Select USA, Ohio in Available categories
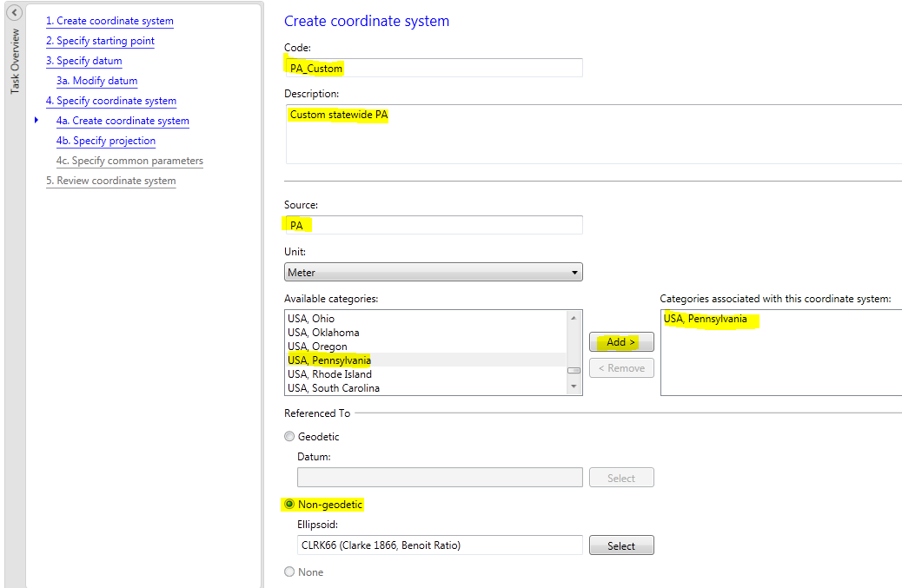Screen dimensions: 902x588 311,319
